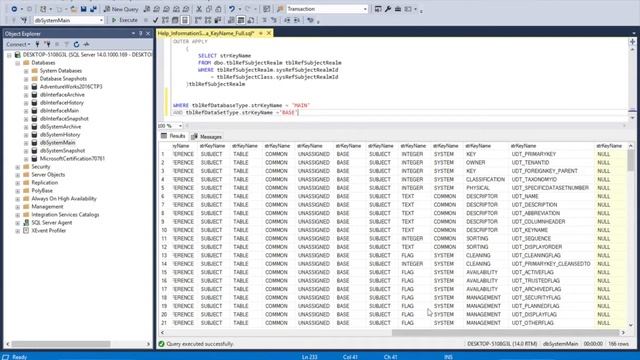Click the Save file toolbar icon
The height and width of the screenshot is (360, 640).
click(83, 9)
